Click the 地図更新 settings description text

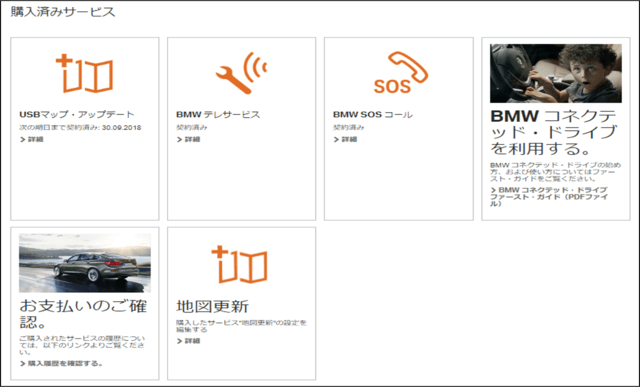click(x=241, y=326)
